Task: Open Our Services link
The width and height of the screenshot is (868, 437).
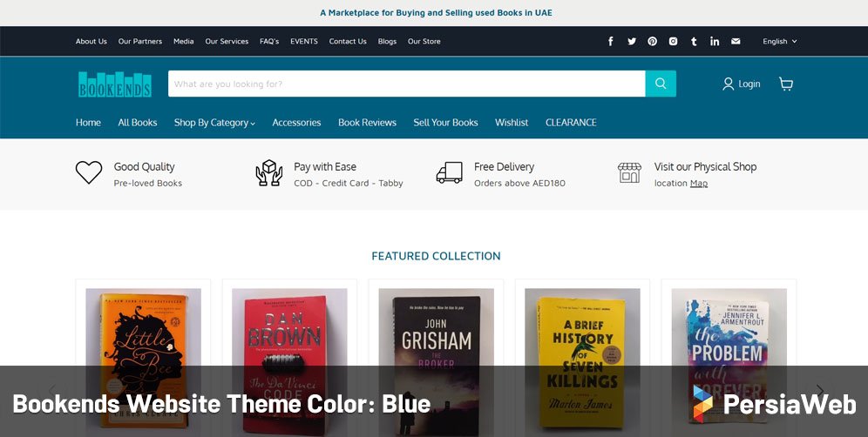Action: tap(227, 42)
